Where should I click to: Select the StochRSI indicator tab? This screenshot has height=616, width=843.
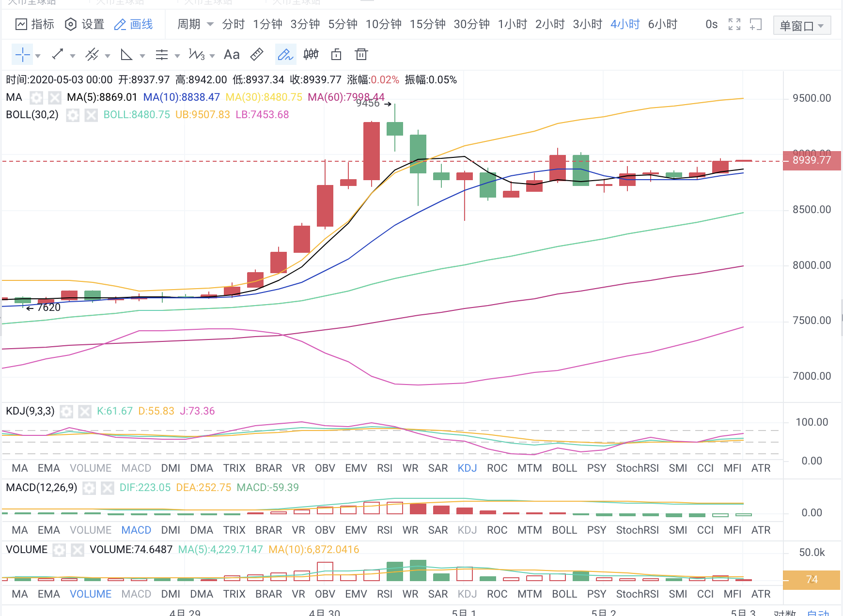click(x=637, y=468)
